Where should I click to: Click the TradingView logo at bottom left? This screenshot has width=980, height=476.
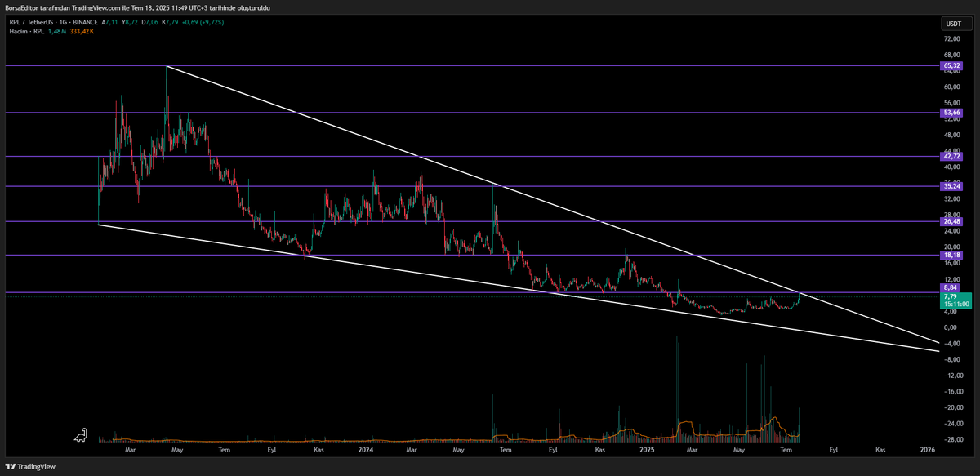pos(32,466)
